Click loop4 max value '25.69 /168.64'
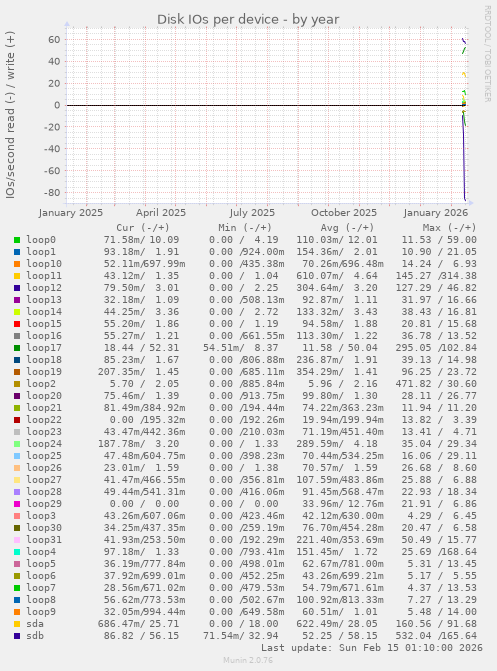The height and width of the screenshot is (671, 497). (439, 552)
